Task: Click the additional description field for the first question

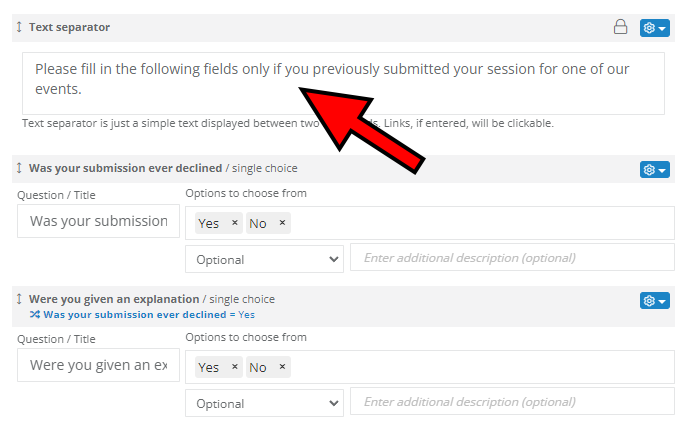Action: click(511, 258)
